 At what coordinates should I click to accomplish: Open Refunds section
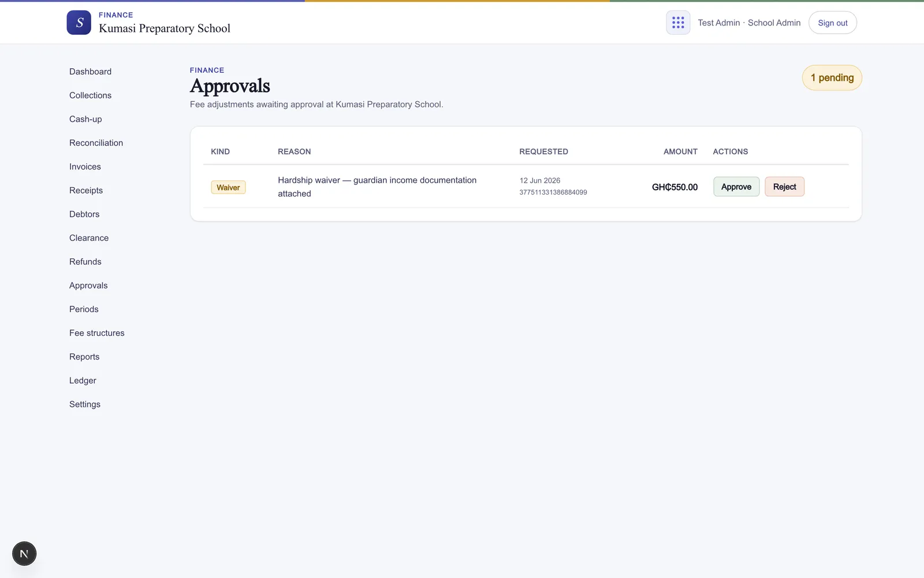(x=85, y=261)
